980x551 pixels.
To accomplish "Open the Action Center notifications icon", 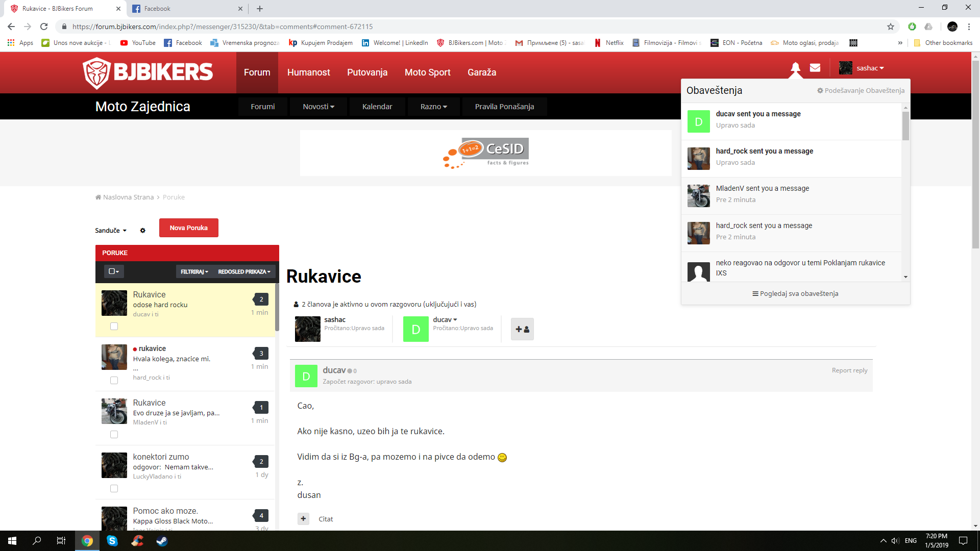I will 963,541.
